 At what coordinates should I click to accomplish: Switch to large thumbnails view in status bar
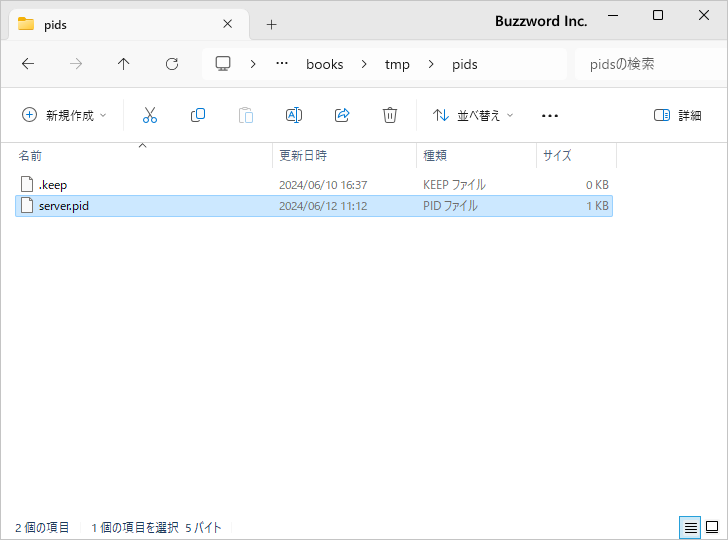click(712, 527)
